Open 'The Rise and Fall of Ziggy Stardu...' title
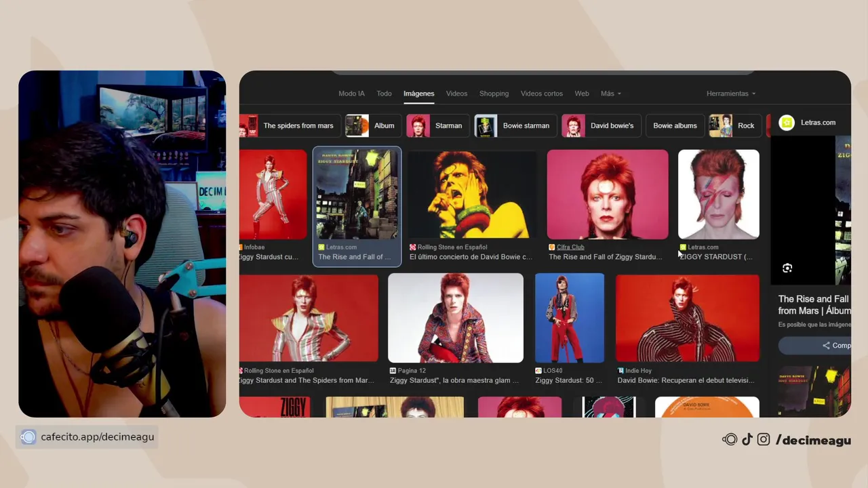This screenshot has height=488, width=868. pos(605,257)
